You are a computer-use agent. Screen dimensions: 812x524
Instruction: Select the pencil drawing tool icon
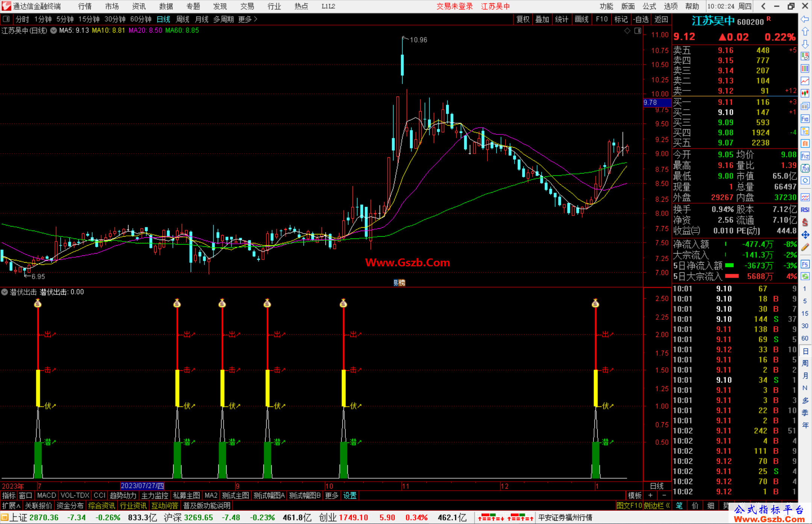tap(805, 247)
